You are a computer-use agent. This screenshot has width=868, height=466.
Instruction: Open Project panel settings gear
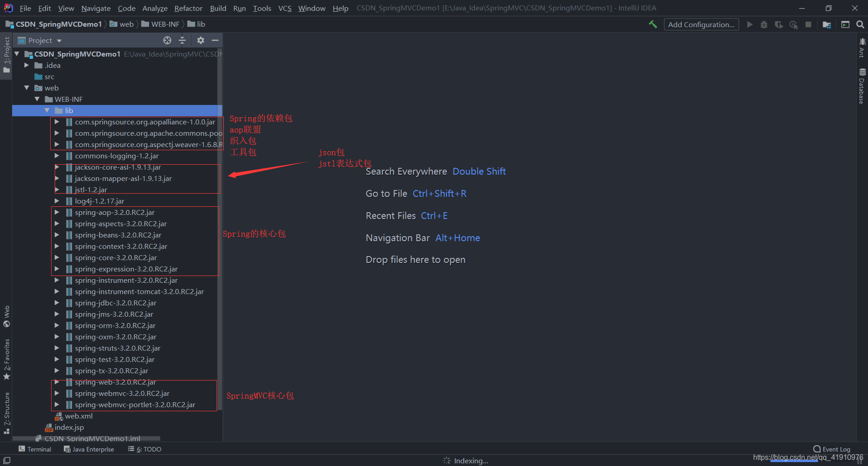201,40
